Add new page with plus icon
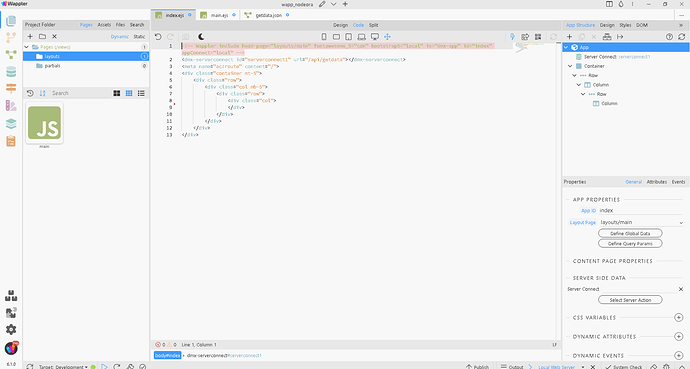The image size is (690, 369). pyautogui.click(x=30, y=37)
